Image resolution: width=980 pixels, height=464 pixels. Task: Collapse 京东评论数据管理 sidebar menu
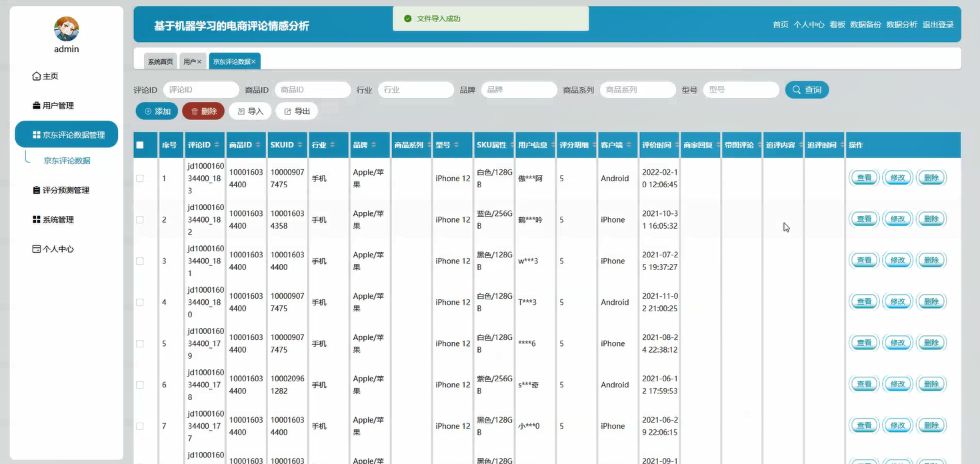click(x=67, y=135)
